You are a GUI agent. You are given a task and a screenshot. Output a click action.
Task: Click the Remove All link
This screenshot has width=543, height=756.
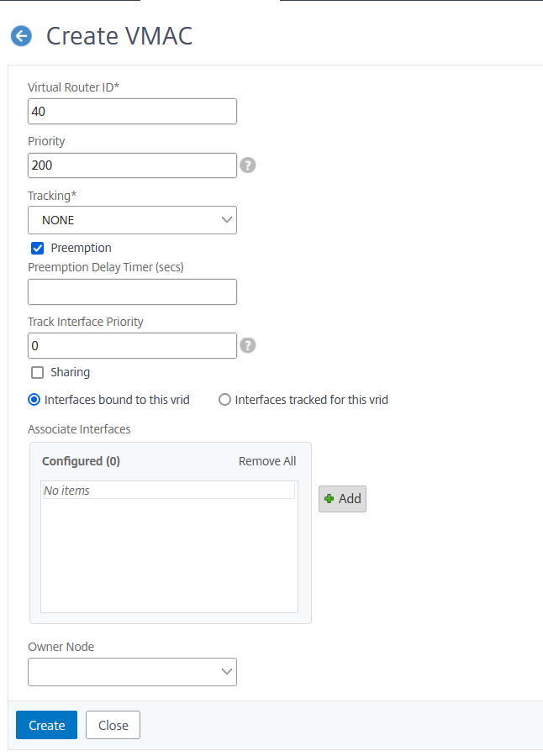coord(267,460)
